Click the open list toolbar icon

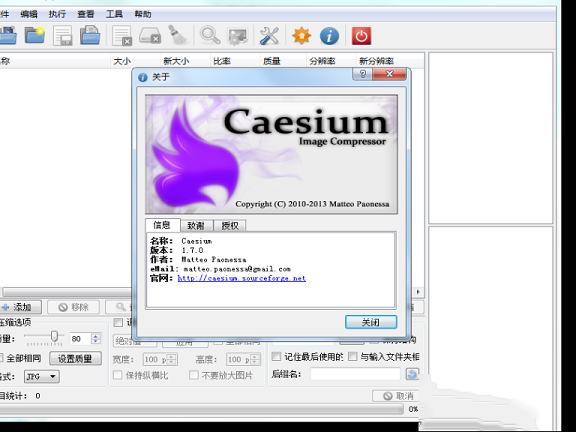click(x=90, y=36)
